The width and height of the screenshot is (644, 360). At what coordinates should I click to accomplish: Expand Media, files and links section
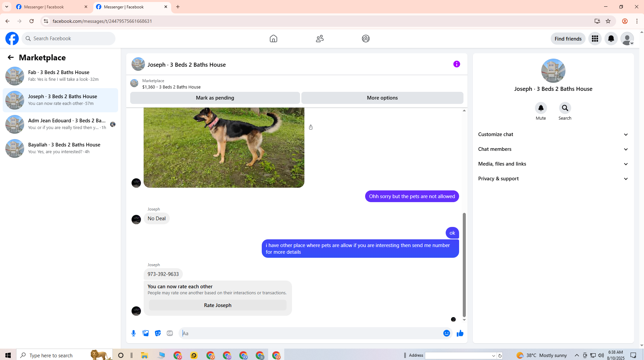pos(553,164)
